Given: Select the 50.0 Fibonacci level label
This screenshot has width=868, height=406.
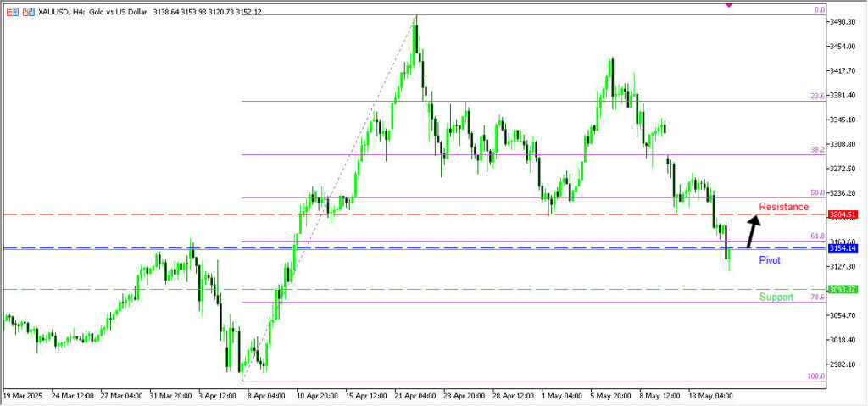Looking at the screenshot, I should pyautogui.click(x=817, y=192).
